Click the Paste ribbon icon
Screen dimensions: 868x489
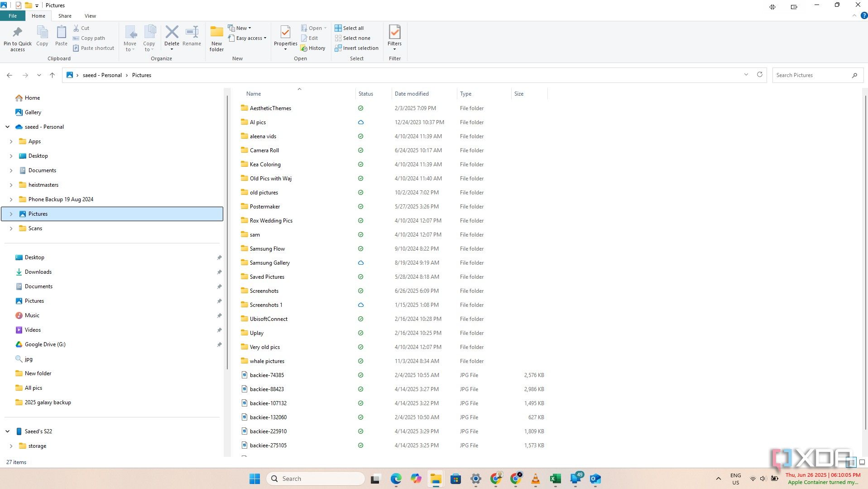coord(61,36)
